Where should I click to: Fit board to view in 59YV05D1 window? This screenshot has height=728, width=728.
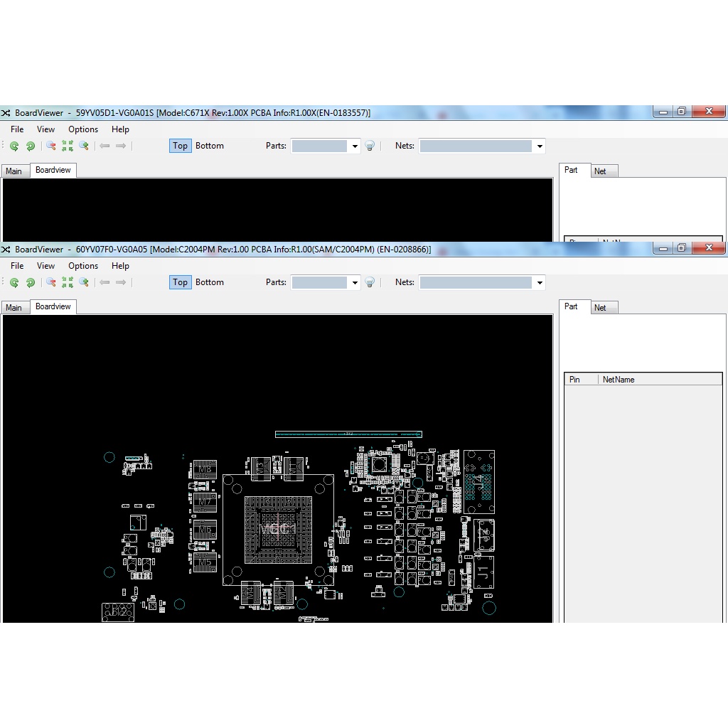68,146
